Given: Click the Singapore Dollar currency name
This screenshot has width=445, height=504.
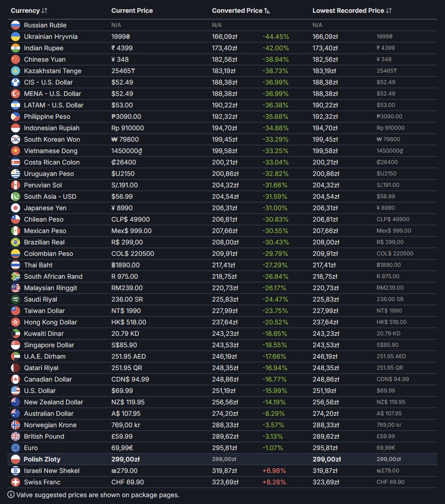Looking at the screenshot, I should click(49, 345).
